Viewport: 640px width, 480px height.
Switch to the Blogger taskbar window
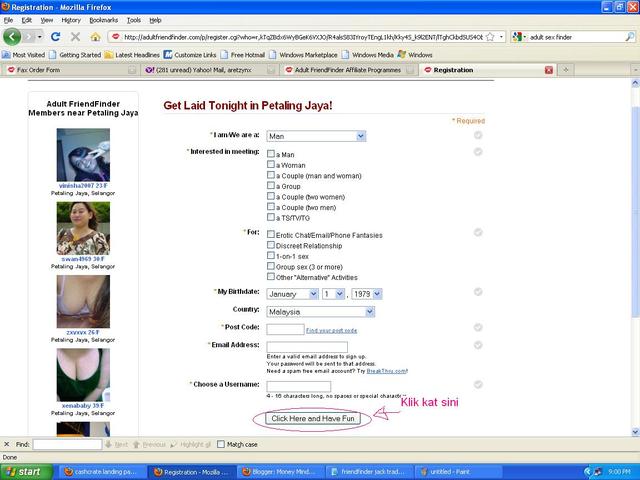click(x=281, y=472)
